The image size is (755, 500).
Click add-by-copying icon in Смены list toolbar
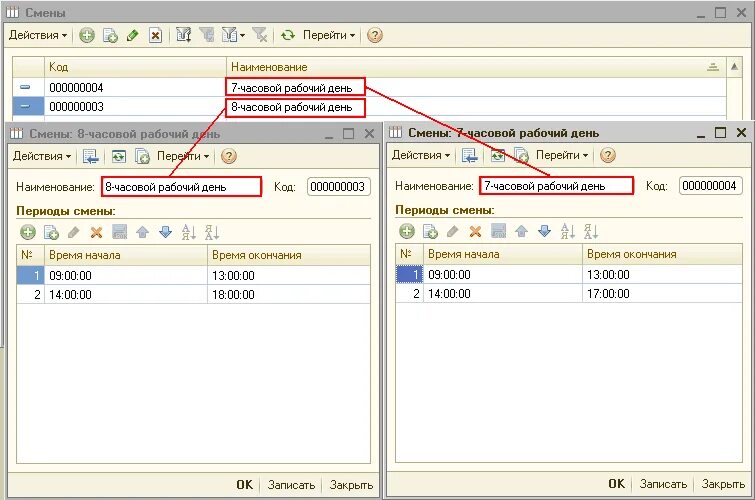tap(110, 35)
